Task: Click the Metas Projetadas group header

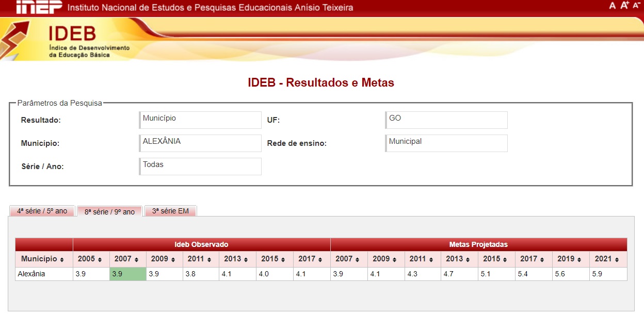Action: pos(479,244)
